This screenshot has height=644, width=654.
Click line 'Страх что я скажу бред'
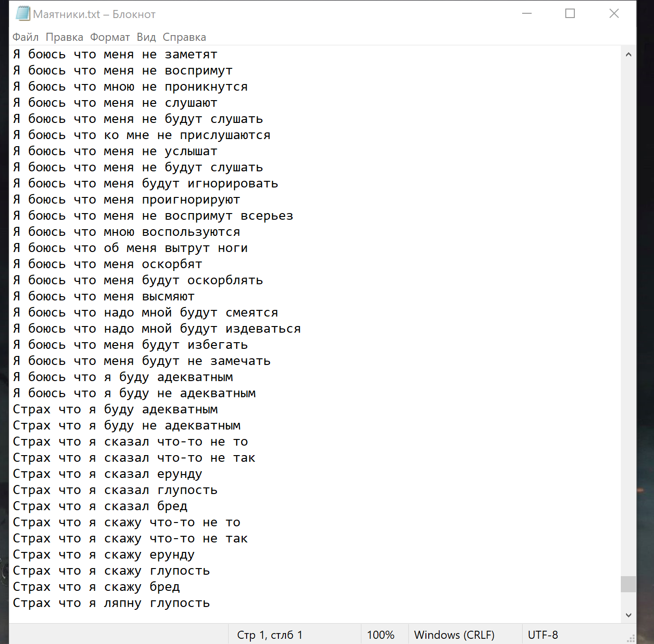96,587
